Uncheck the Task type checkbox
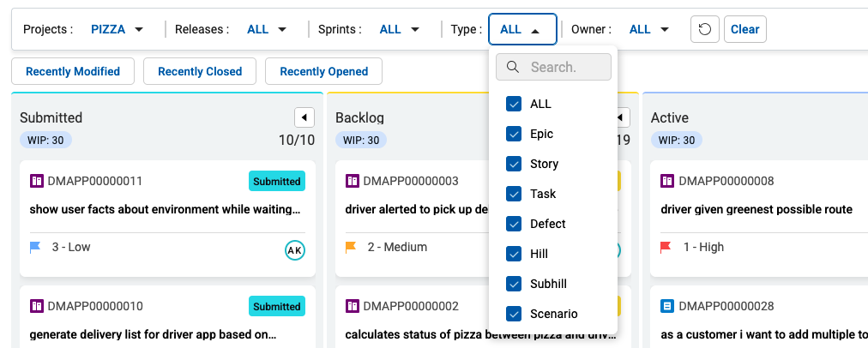Screen dimensions: 868x348 pos(514,194)
